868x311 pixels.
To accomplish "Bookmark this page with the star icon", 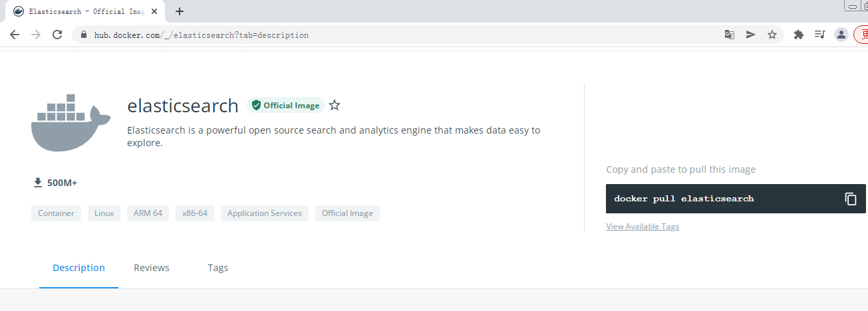I will 772,35.
